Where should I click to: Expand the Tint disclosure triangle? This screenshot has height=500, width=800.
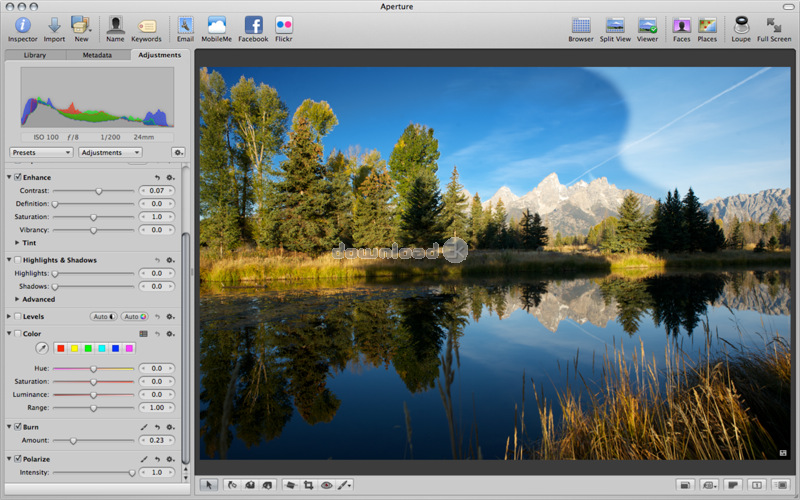[18, 242]
